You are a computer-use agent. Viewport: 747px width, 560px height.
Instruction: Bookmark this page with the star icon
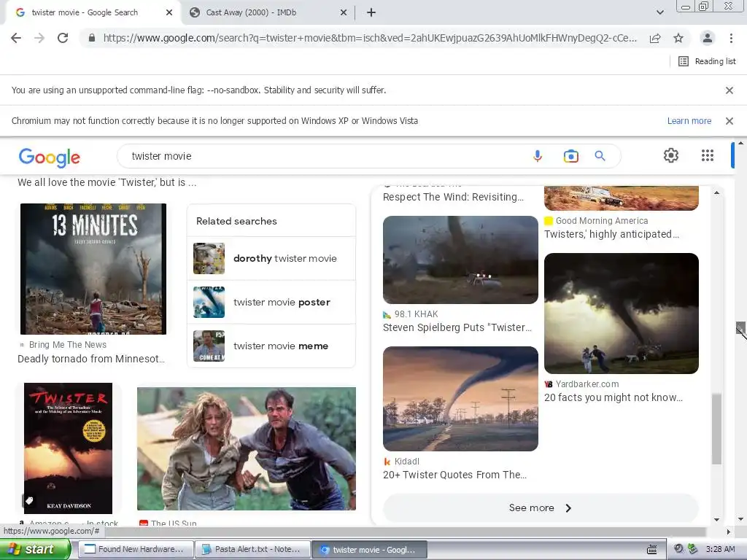(x=678, y=38)
